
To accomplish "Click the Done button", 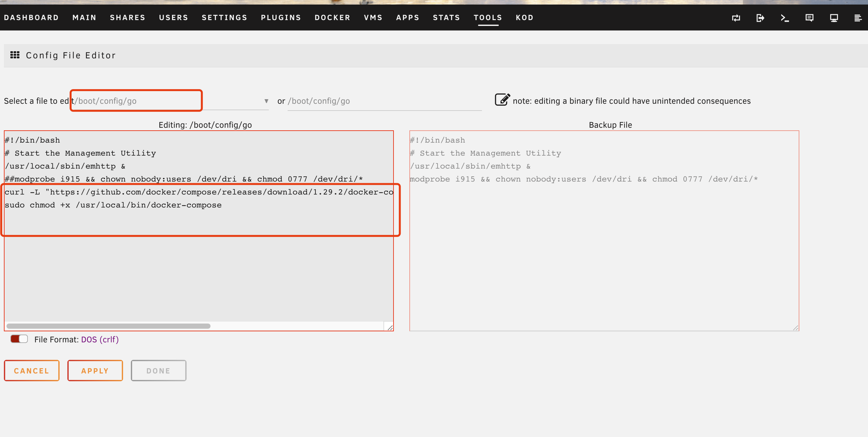I will [158, 371].
